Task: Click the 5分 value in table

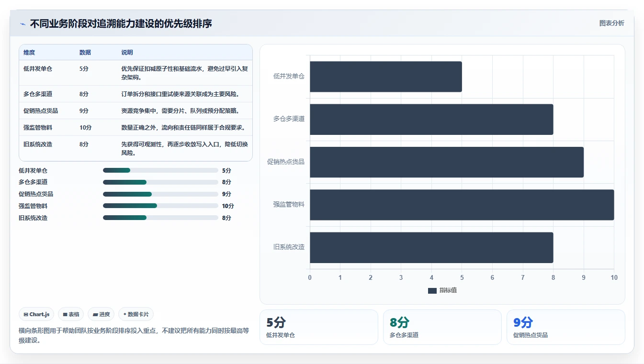Action: (x=84, y=69)
